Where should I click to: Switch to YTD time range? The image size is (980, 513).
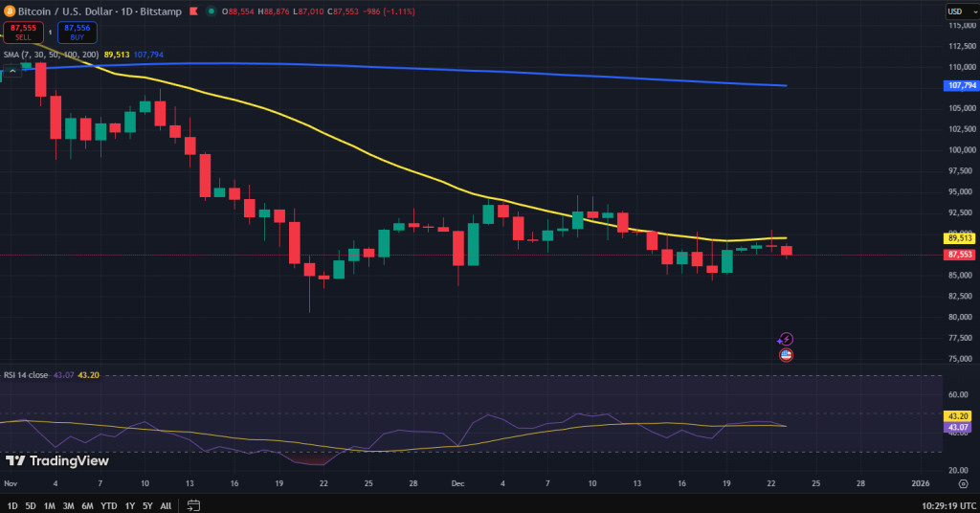[109, 505]
